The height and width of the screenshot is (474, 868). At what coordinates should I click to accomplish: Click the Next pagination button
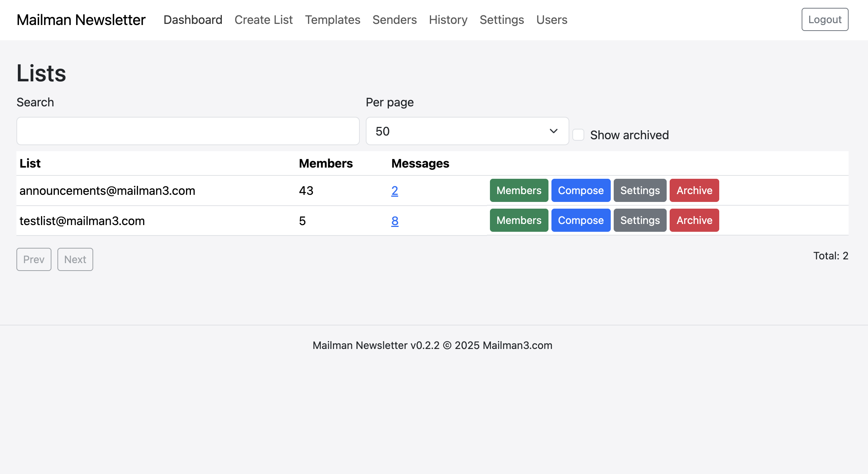point(75,259)
